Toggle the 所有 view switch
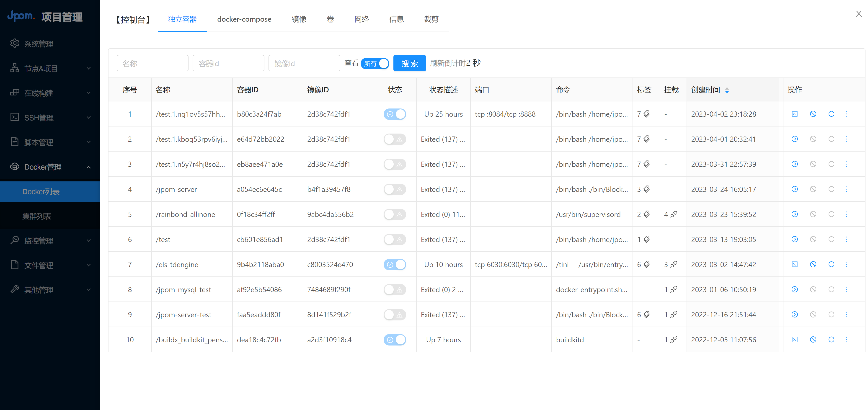 375,63
